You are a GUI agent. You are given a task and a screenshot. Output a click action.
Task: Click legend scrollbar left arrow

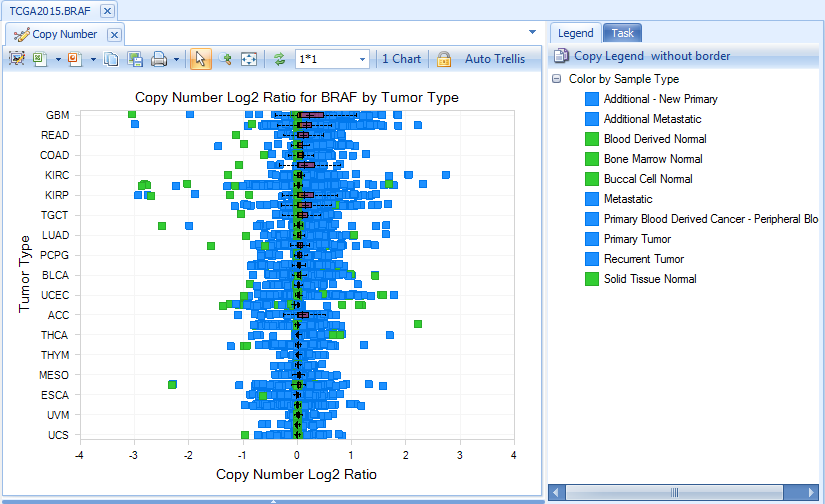point(557,492)
